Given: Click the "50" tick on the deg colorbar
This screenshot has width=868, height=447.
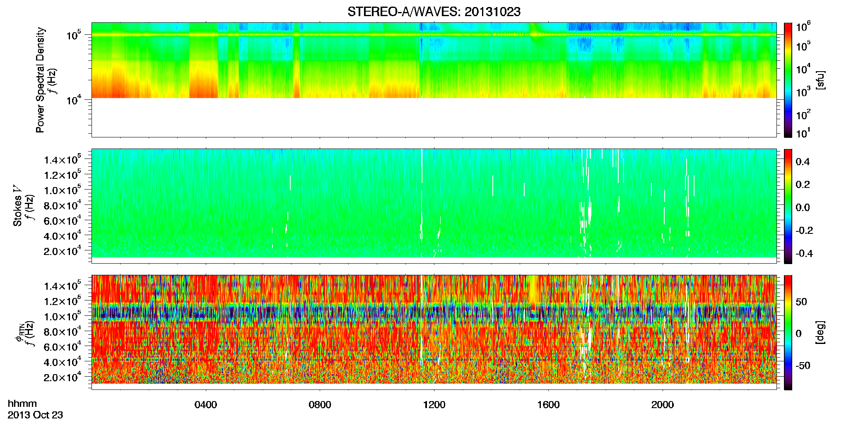Looking at the screenshot, I should tap(801, 302).
